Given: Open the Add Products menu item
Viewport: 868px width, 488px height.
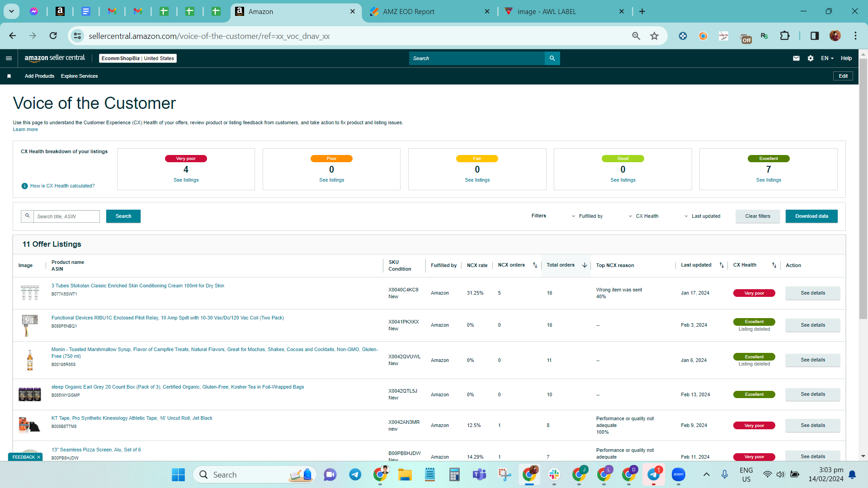Looking at the screenshot, I should (x=39, y=76).
